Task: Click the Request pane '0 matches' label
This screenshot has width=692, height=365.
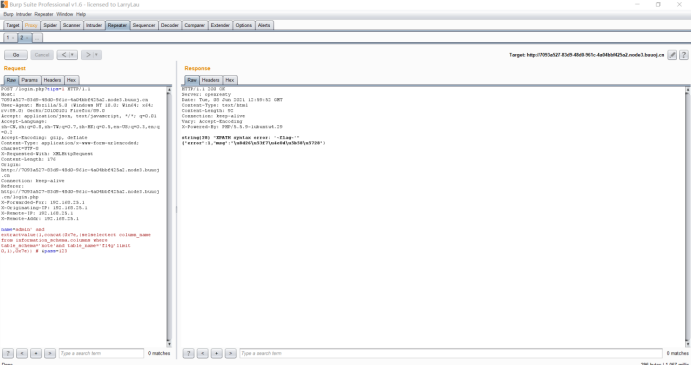Action: (x=159, y=353)
